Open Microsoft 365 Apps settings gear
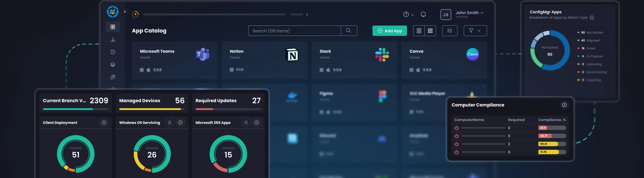The height and width of the screenshot is (178, 644). pos(256,122)
